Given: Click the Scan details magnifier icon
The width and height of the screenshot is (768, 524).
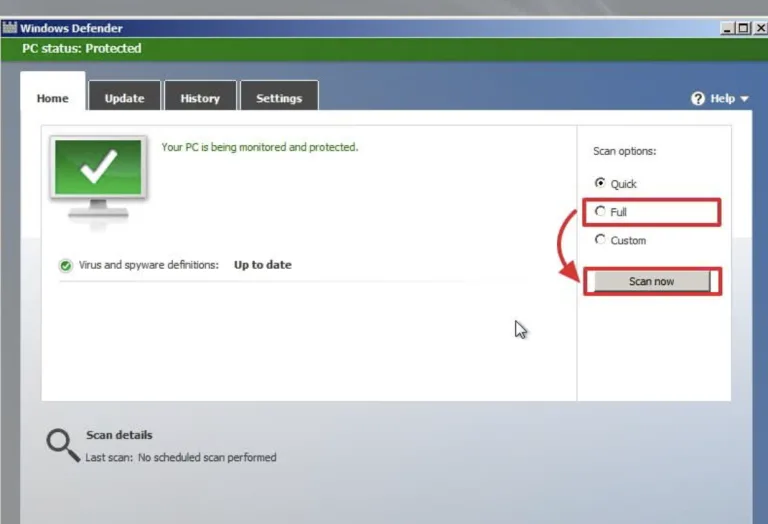Looking at the screenshot, I should 63,446.
